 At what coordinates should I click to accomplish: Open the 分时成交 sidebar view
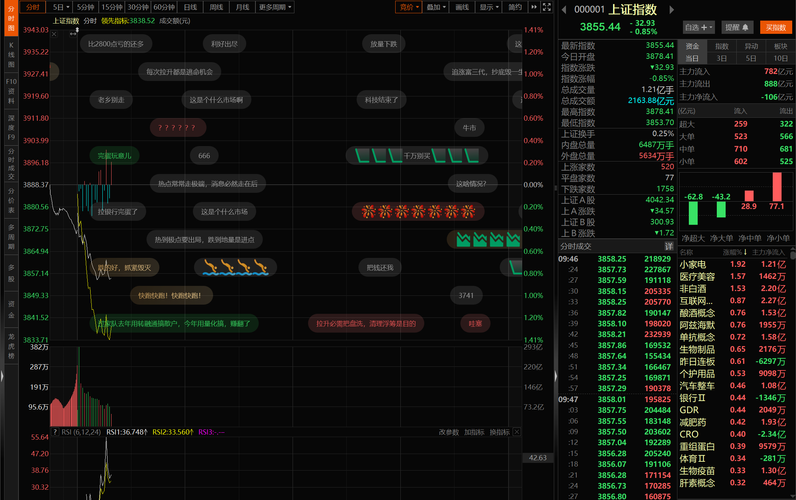pos(11,163)
